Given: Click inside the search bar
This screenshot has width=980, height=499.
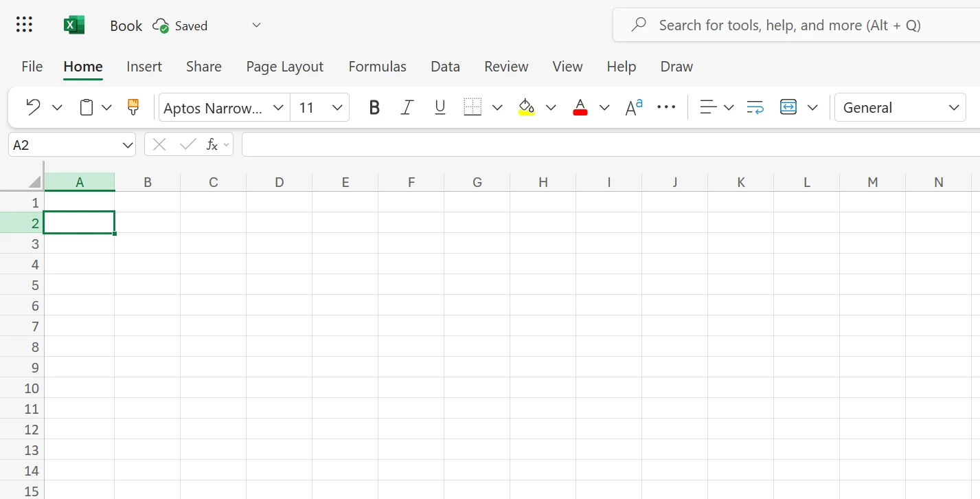Looking at the screenshot, I should point(790,25).
